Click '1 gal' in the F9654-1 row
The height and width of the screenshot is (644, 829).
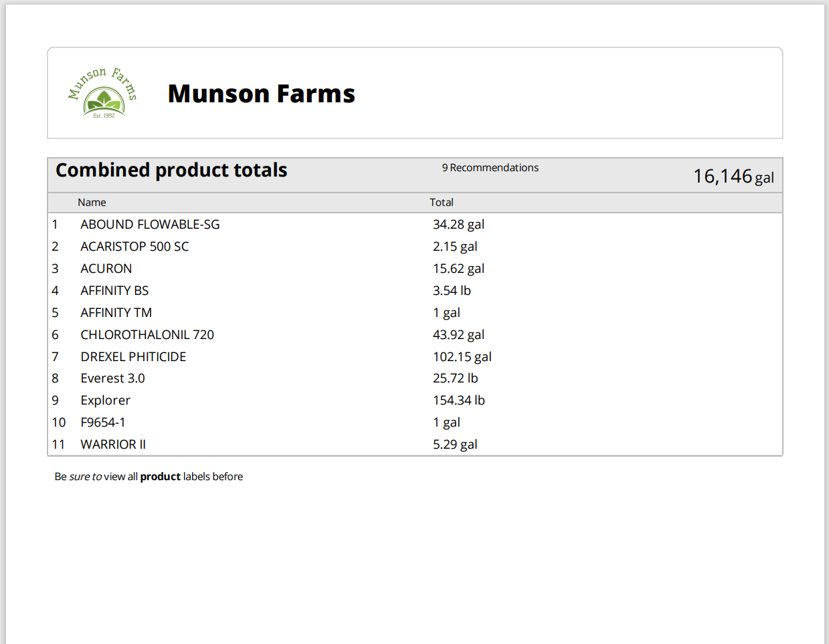coord(446,423)
